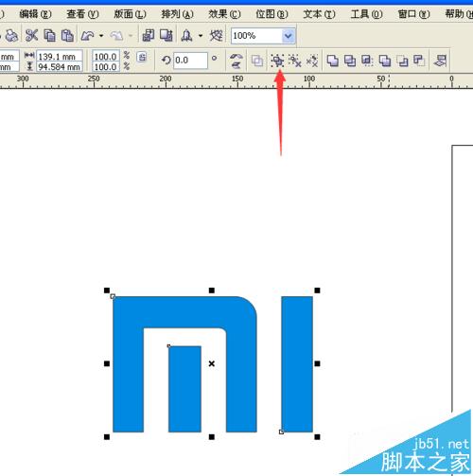The height and width of the screenshot is (476, 473).
Task: Open the 位图(B) menu
Action: click(x=272, y=14)
